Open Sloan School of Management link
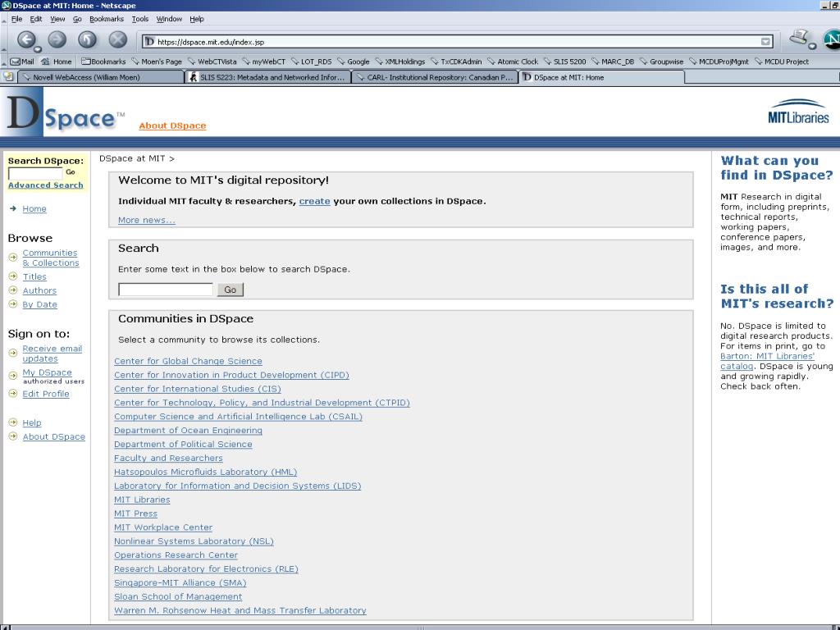The width and height of the screenshot is (840, 630). 178,597
